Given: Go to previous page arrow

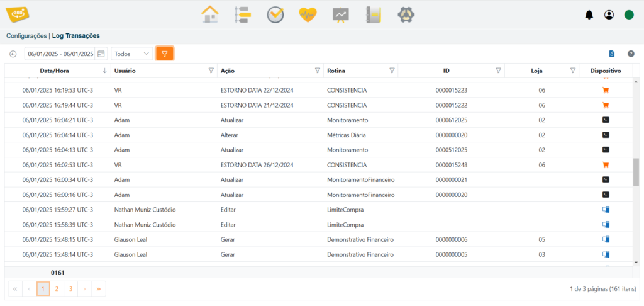Looking at the screenshot, I should [29, 289].
